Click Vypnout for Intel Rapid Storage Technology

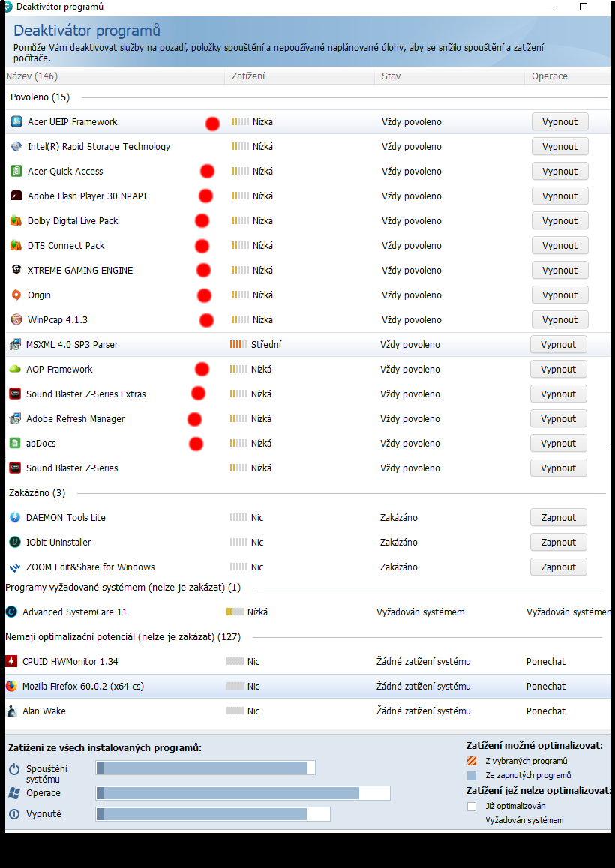[x=559, y=147]
